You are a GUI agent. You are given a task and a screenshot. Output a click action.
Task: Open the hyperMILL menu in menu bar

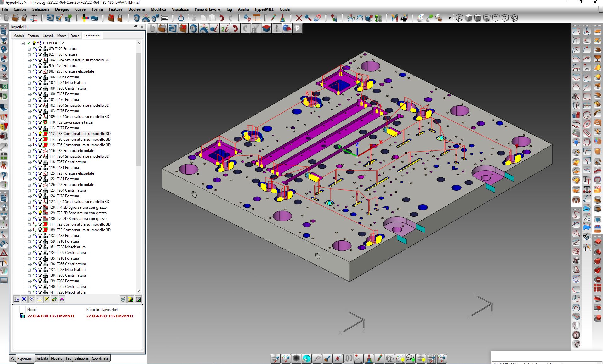(x=264, y=9)
